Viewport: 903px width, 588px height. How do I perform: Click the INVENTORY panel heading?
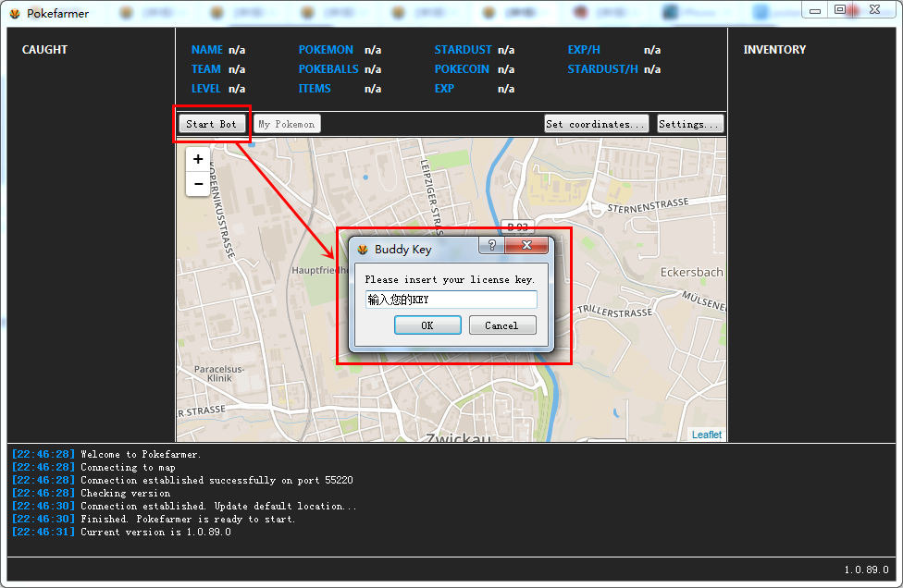774,50
